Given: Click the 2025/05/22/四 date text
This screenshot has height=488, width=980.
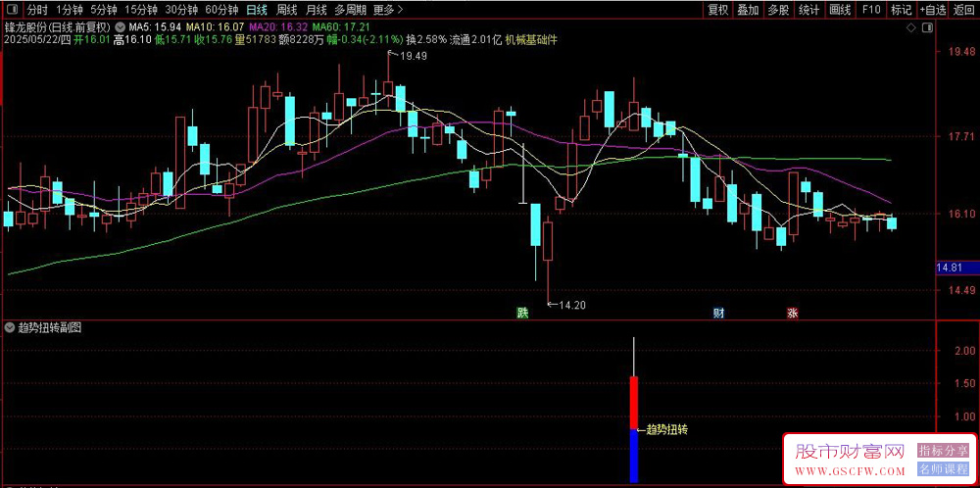Looking at the screenshot, I should [x=36, y=39].
